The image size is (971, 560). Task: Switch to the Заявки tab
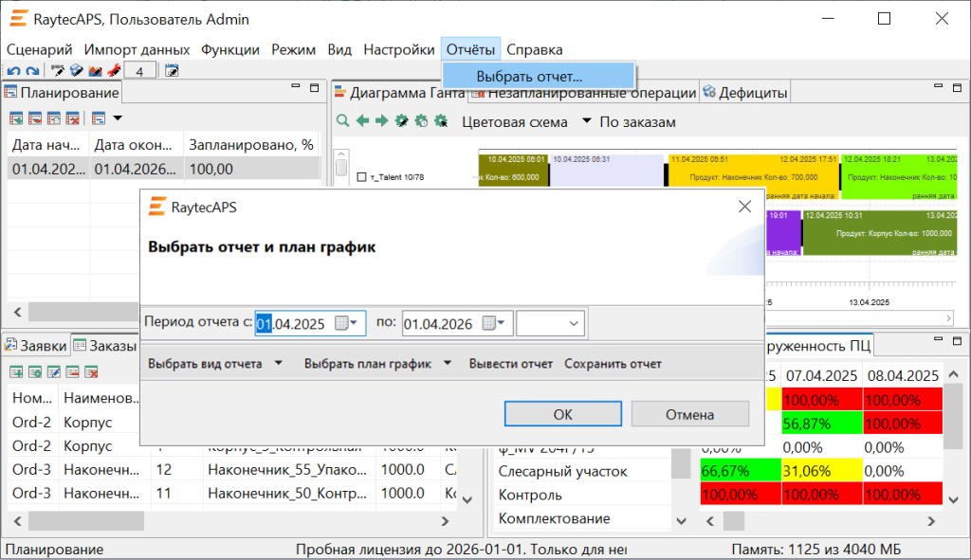point(35,346)
